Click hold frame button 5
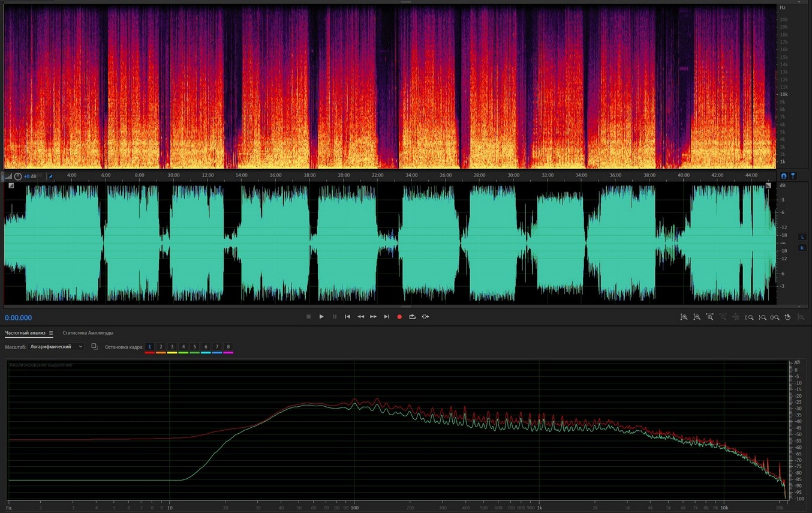The image size is (812, 513). click(x=194, y=347)
